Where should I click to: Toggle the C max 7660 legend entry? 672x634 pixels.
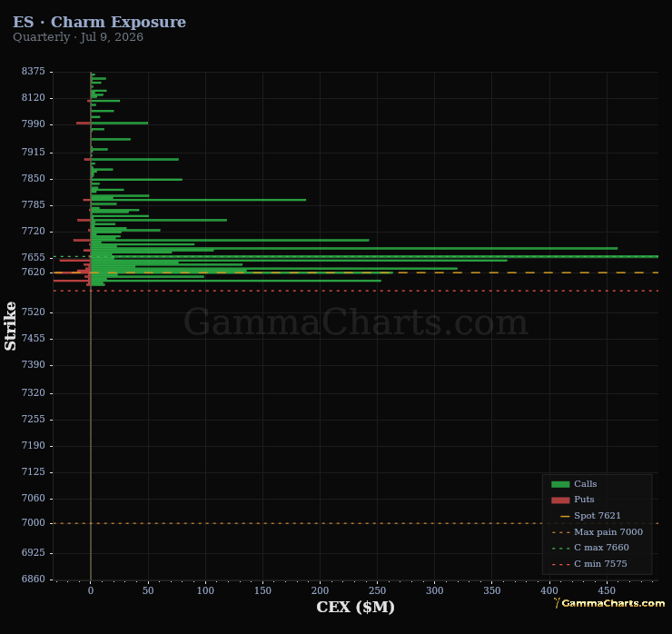(590, 548)
